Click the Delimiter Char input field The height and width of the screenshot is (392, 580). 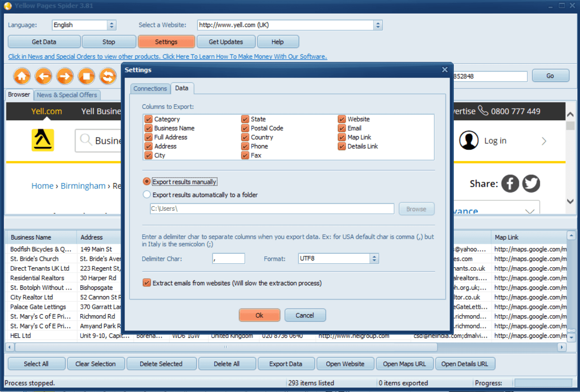228,259
